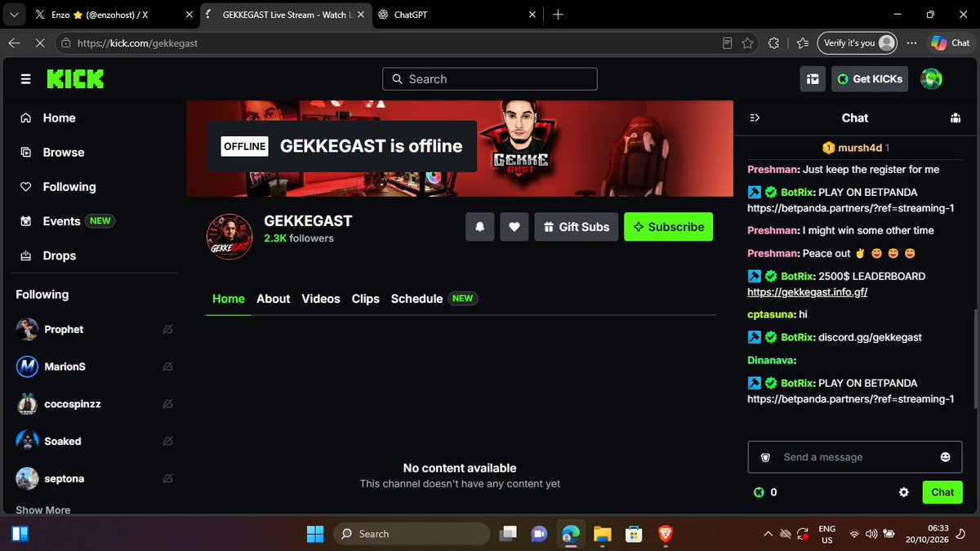Open cocospinzz in the Following list
980x551 pixels.
click(72, 404)
